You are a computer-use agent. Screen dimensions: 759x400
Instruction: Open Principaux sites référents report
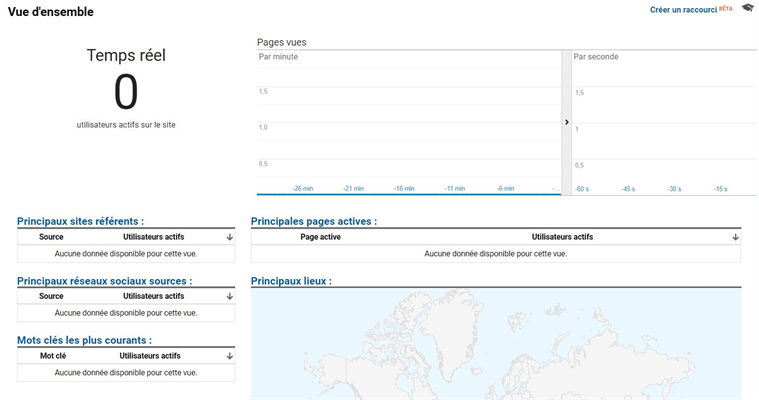click(80, 221)
